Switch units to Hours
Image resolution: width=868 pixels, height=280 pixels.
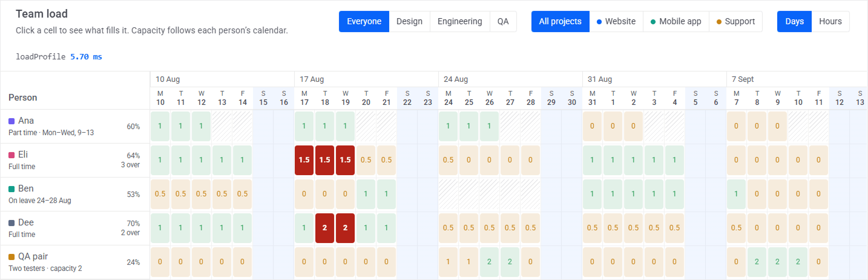[830, 21]
